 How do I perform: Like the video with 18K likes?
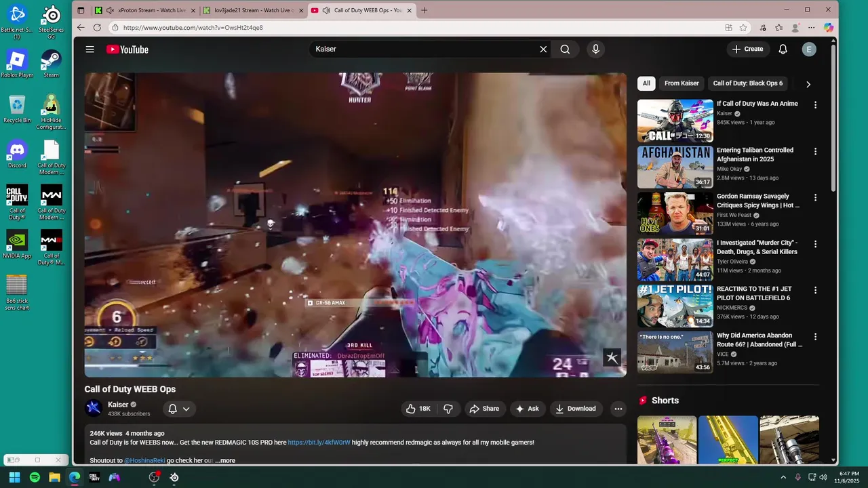coord(418,409)
